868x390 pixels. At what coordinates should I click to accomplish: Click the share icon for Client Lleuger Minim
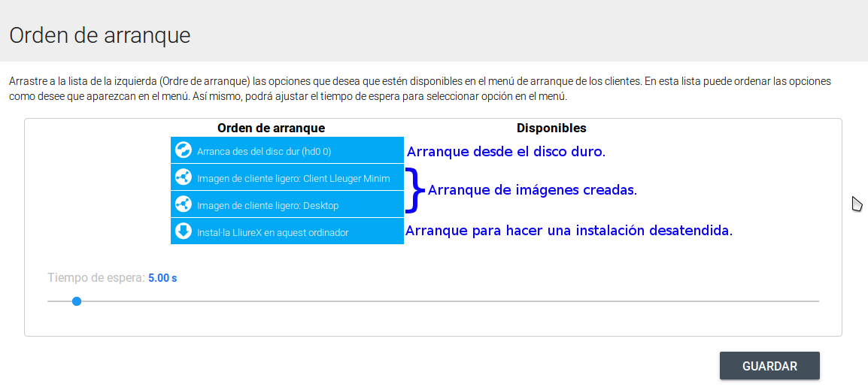point(183,177)
